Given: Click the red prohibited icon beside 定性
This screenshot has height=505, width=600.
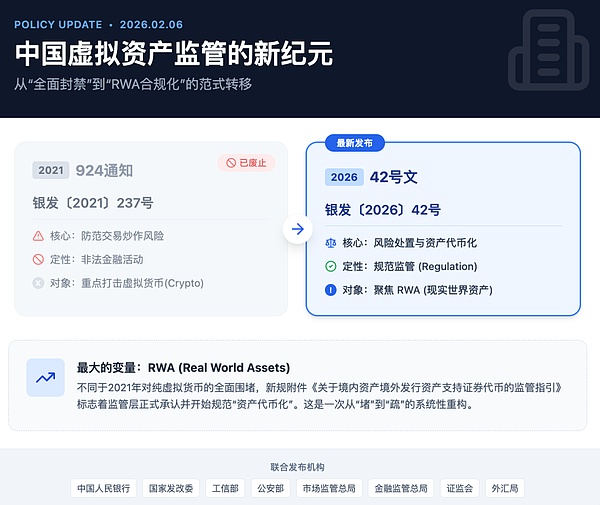Looking at the screenshot, I should coord(38,259).
